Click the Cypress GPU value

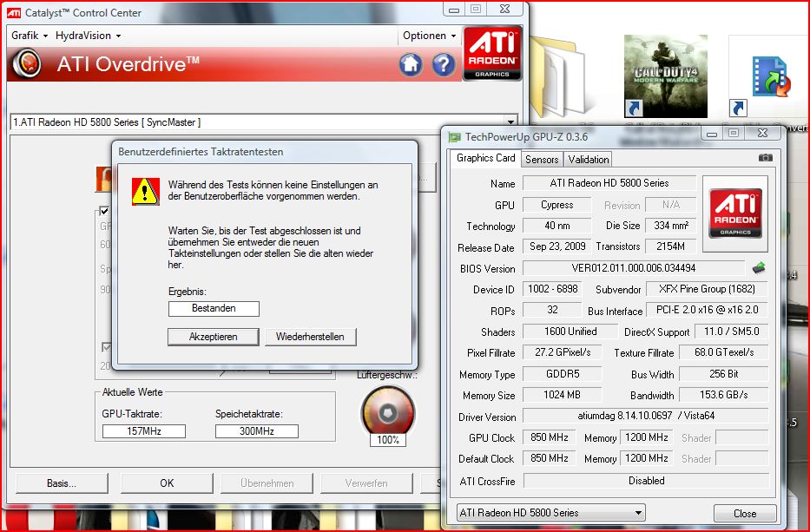click(x=556, y=205)
